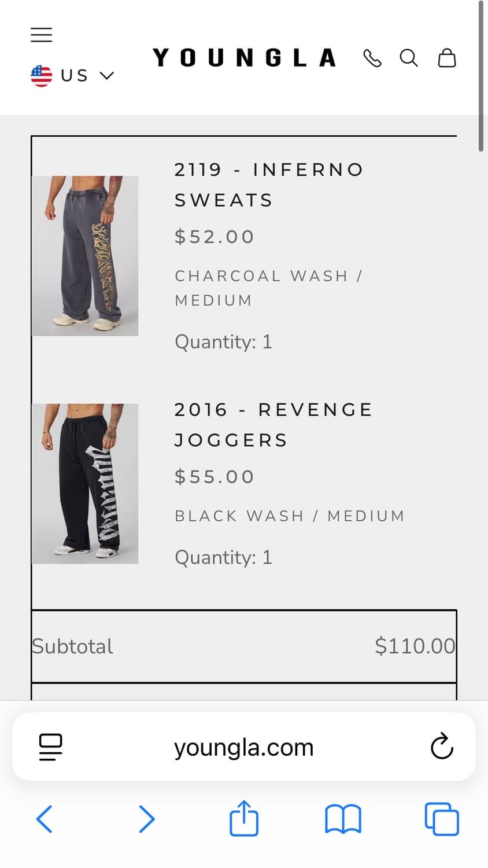Reload the page with the refresh icon
The width and height of the screenshot is (488, 868).
coord(442,746)
